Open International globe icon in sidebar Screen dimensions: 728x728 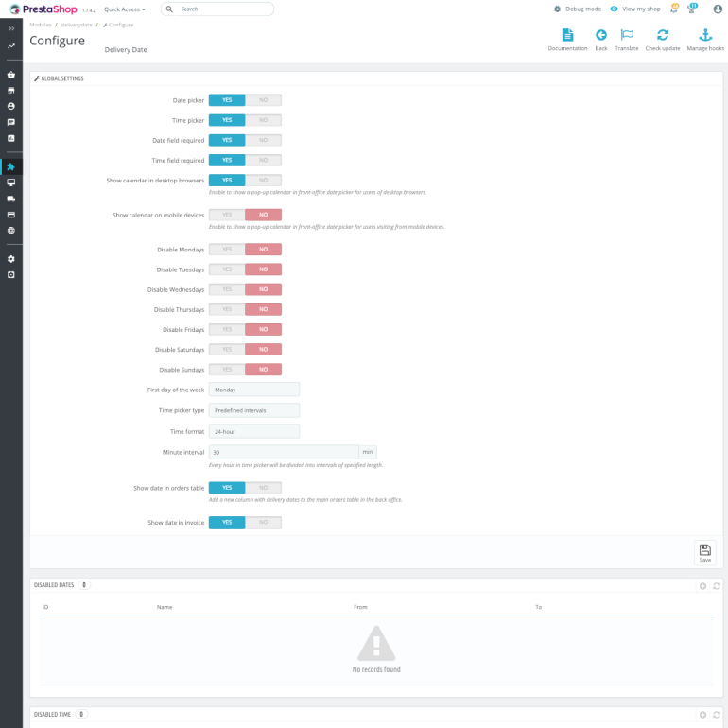pos(11,231)
